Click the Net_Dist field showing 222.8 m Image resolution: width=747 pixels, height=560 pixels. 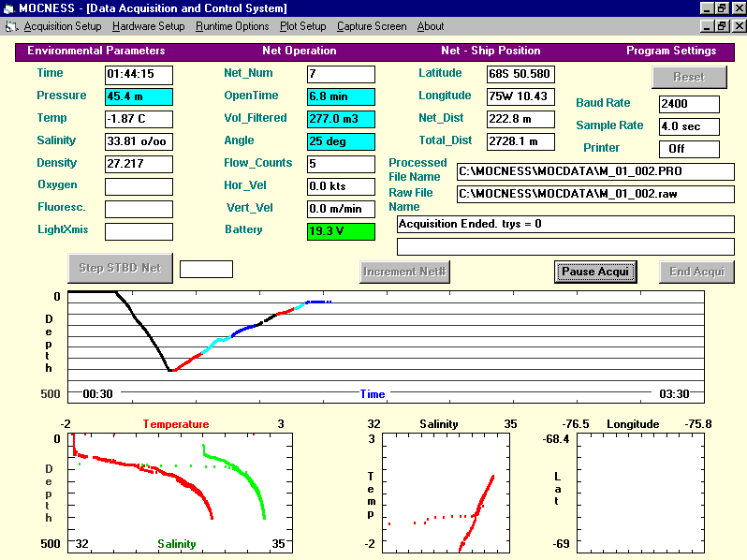point(520,119)
